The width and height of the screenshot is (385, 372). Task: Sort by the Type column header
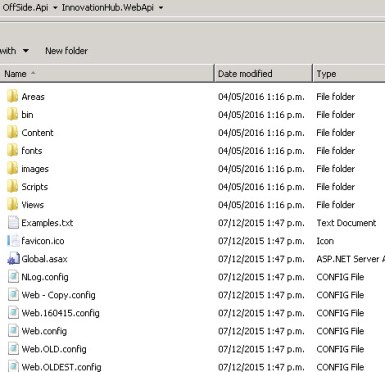click(x=349, y=74)
